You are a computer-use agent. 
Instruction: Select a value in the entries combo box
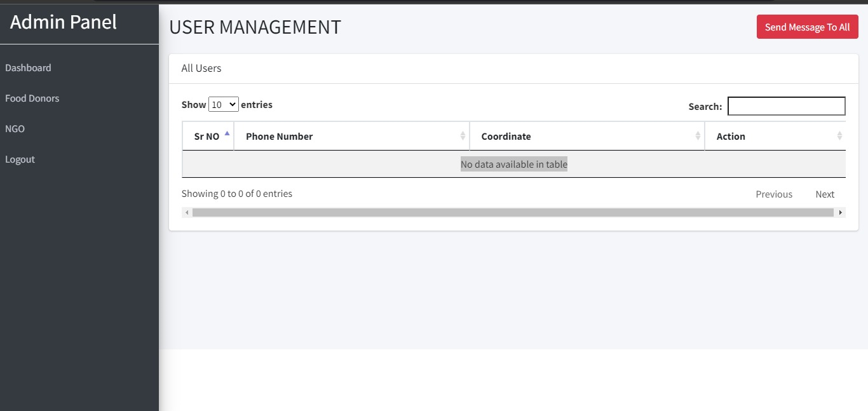tap(224, 104)
